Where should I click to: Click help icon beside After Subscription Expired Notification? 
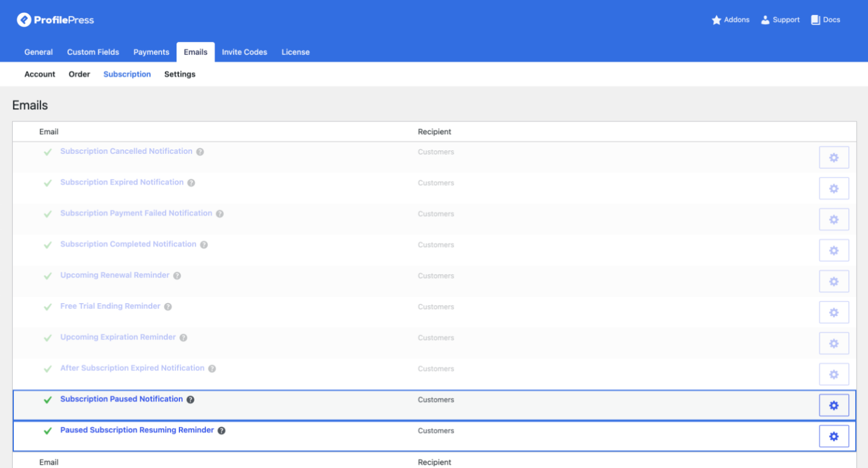(212, 368)
